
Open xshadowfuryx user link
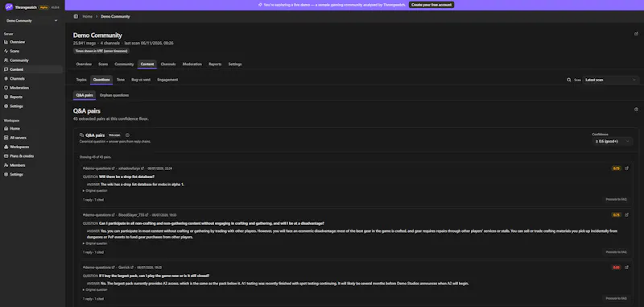point(131,168)
